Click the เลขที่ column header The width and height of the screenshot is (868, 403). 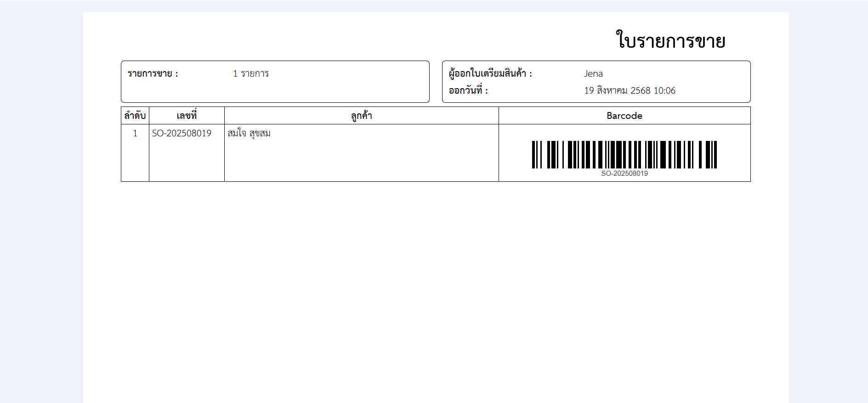tap(187, 116)
